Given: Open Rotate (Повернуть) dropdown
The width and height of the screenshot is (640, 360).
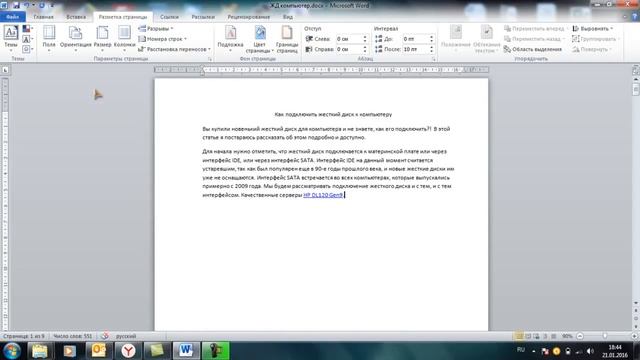Looking at the screenshot, I should (x=591, y=49).
